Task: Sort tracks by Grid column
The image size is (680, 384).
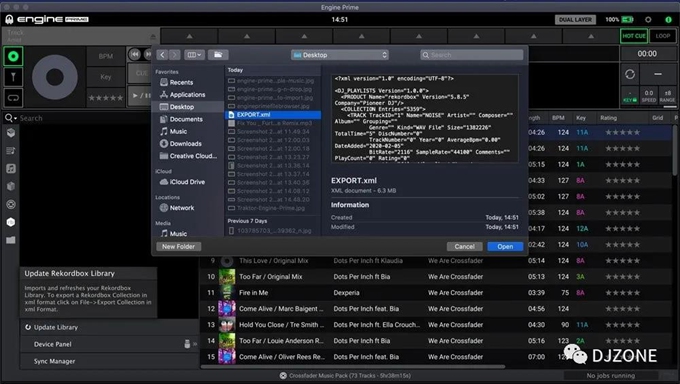Action: tap(657, 118)
